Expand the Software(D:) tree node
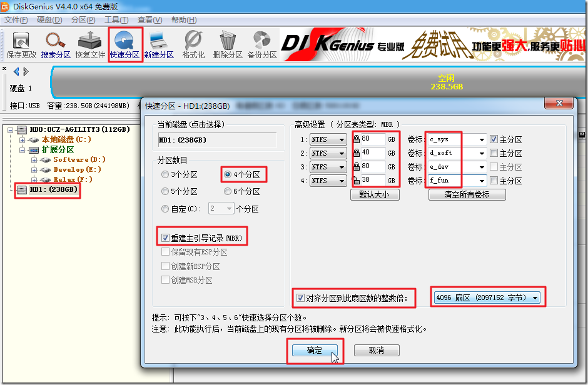The image size is (588, 385). pos(34,160)
